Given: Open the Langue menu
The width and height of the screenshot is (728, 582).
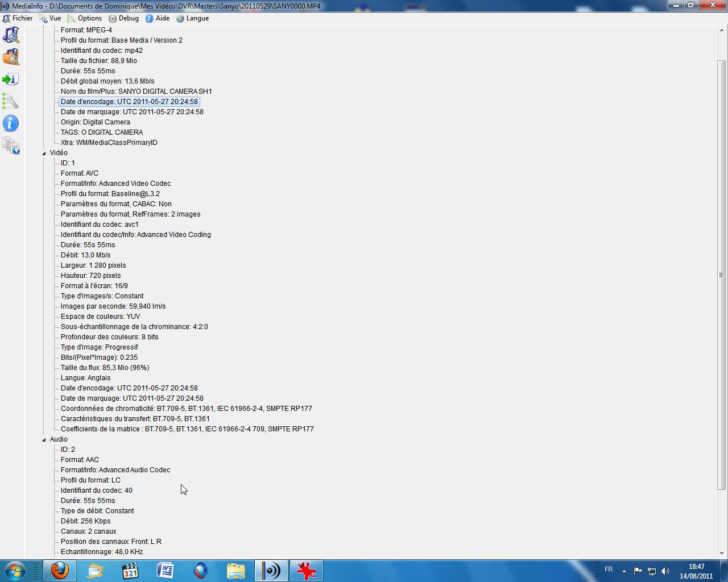Looking at the screenshot, I should coord(192,18).
